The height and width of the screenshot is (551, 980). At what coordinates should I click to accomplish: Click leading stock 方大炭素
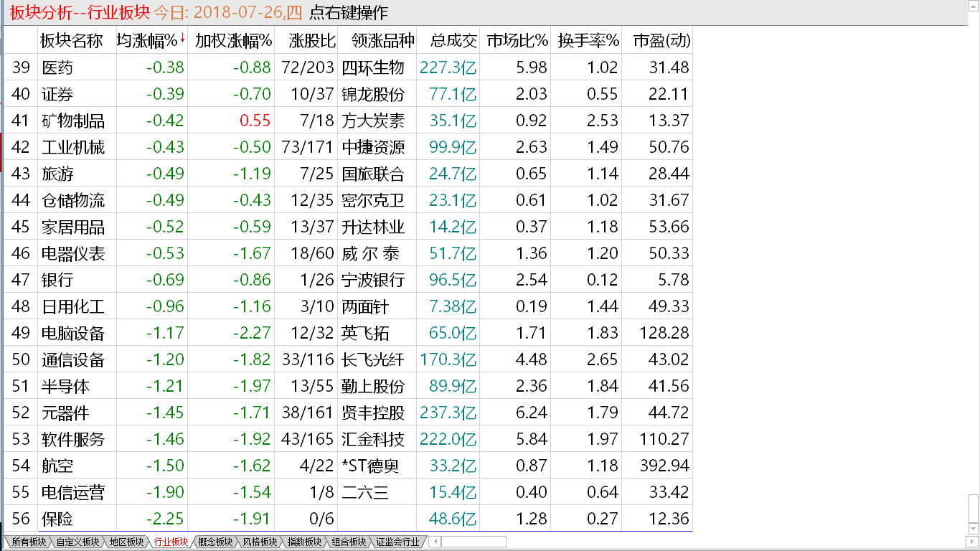[373, 121]
